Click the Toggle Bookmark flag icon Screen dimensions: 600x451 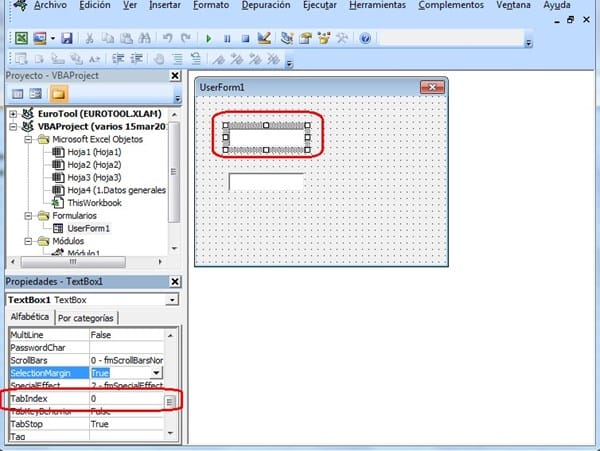pyautogui.click(x=218, y=59)
